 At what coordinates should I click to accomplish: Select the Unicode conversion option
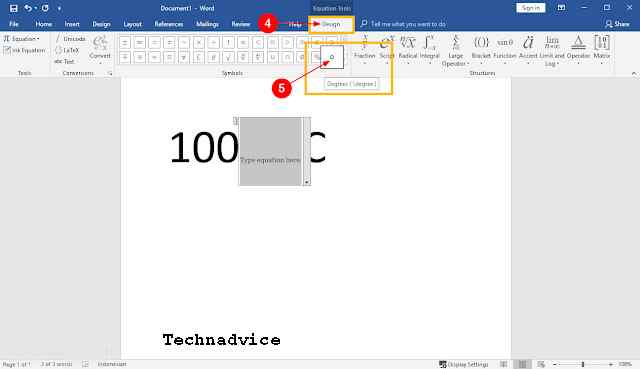tap(70, 39)
